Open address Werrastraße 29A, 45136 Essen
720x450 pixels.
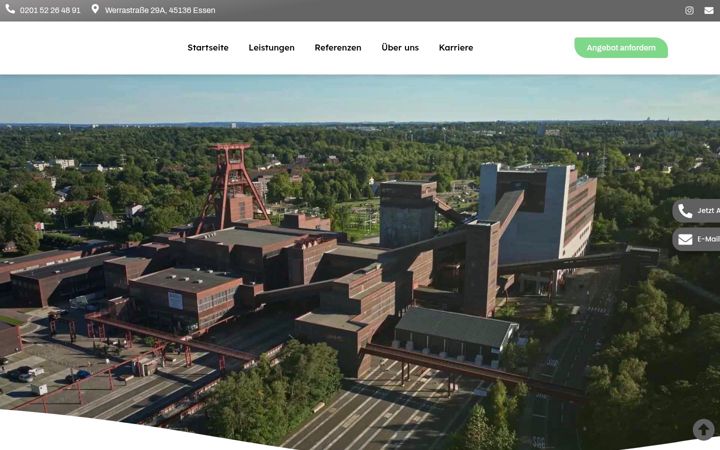[160, 10]
